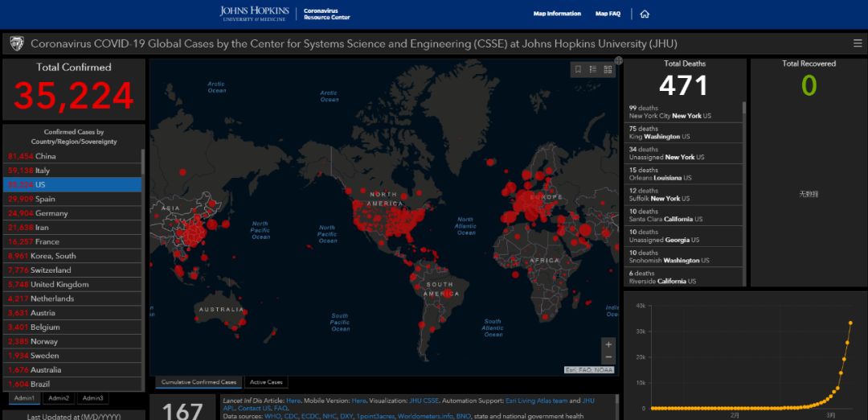Screen dimensions: 868x420
Task: Select the Admin3 tab
Action: tap(93, 398)
